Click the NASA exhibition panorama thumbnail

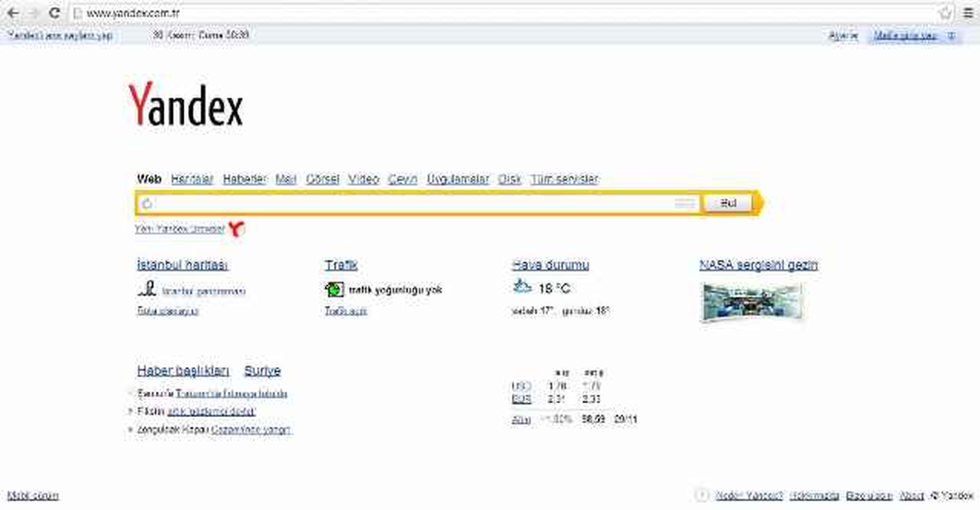point(752,302)
